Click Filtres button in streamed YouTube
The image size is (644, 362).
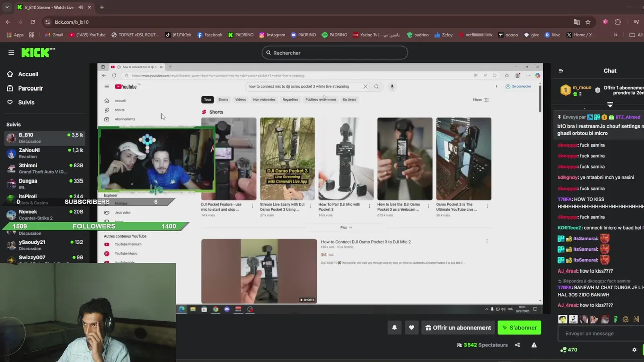(x=480, y=100)
